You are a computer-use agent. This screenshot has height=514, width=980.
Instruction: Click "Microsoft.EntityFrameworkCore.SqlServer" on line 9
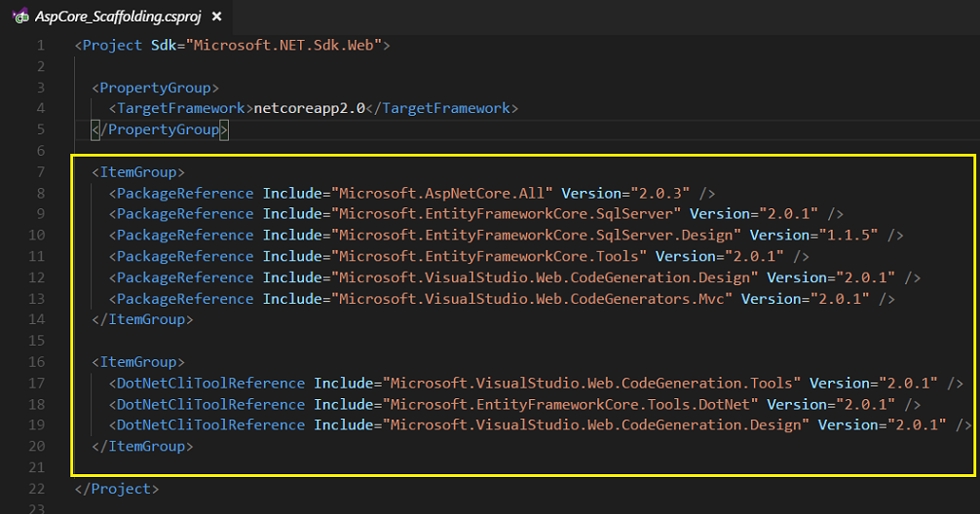pyautogui.click(x=507, y=214)
